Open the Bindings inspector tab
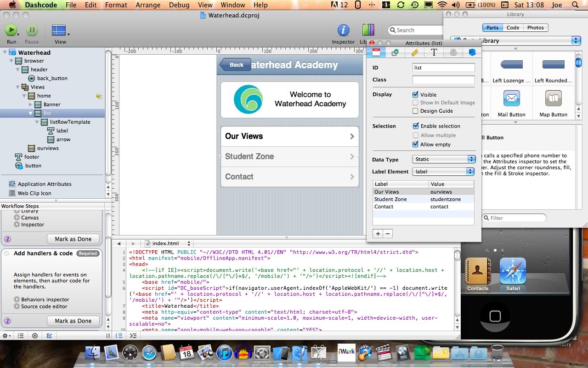This screenshot has width=588, height=368. [x=453, y=52]
